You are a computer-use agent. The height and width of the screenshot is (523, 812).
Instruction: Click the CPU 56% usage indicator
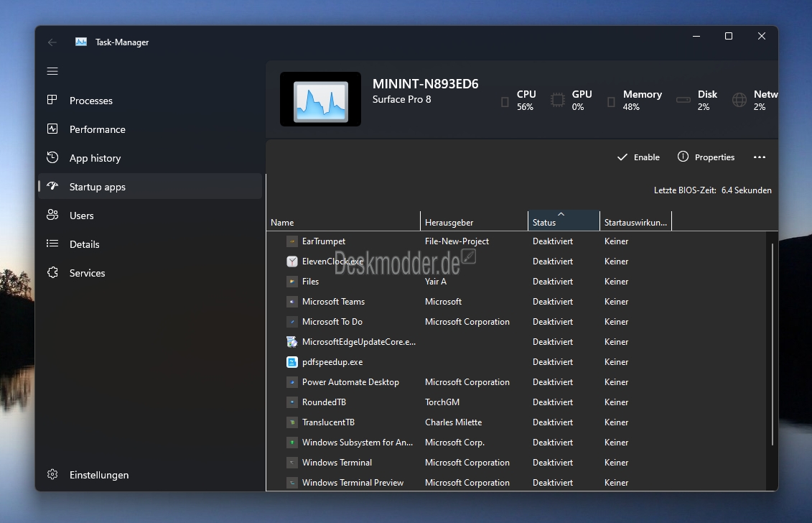(x=519, y=100)
